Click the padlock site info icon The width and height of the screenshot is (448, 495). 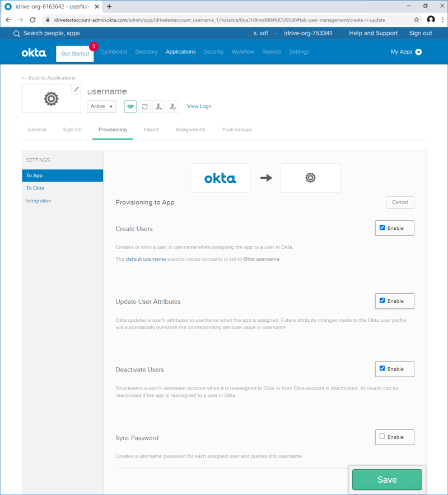(x=48, y=20)
